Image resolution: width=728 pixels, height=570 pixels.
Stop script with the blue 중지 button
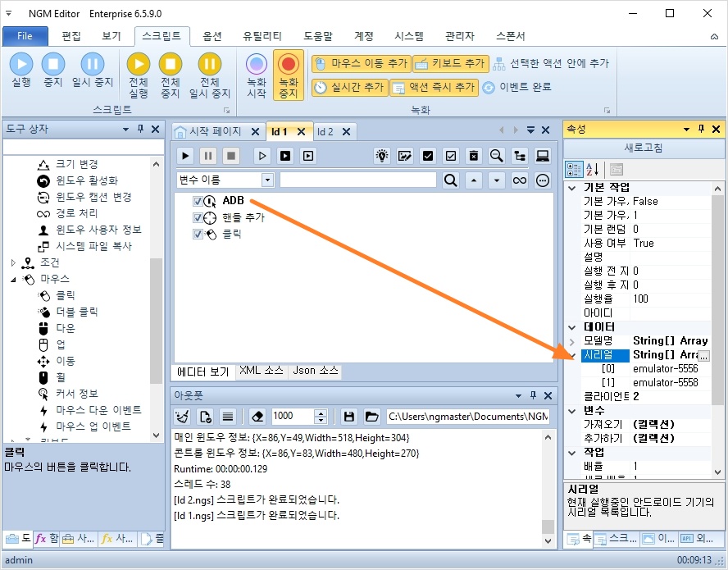point(53,70)
